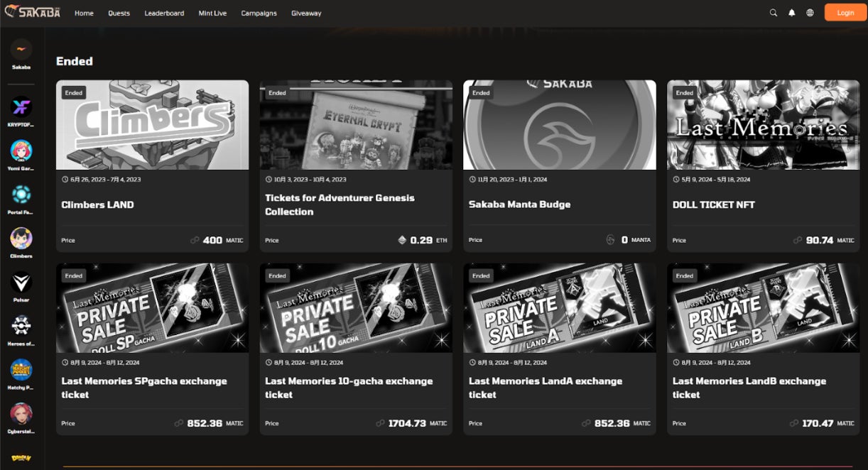Image resolution: width=868 pixels, height=470 pixels.
Task: Click the ETH icon on Adventurer Genesis price
Action: 402,241
